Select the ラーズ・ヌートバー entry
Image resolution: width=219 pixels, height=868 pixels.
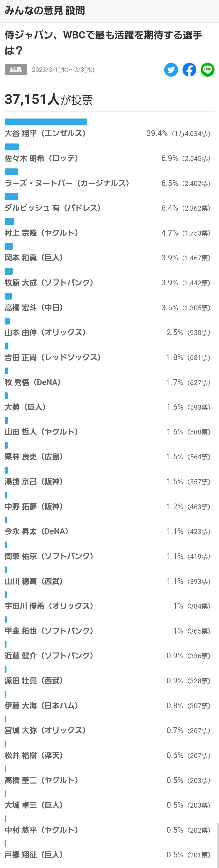67,183
